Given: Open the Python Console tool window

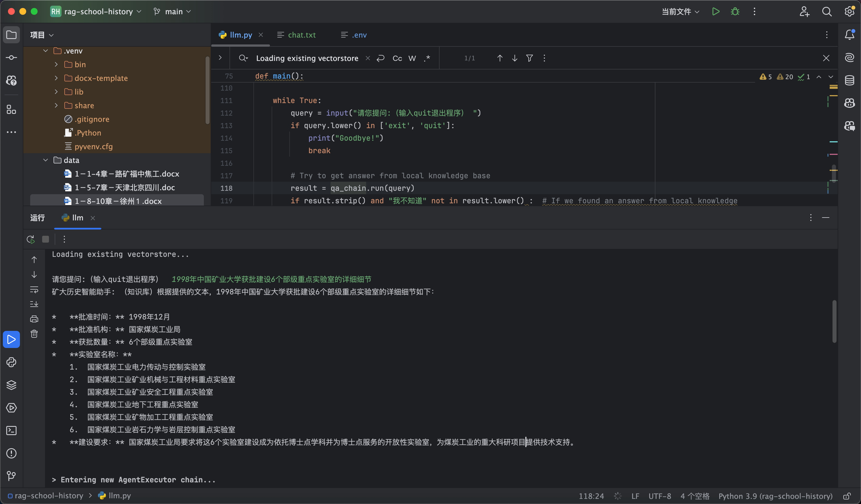Looking at the screenshot, I should click(x=11, y=362).
